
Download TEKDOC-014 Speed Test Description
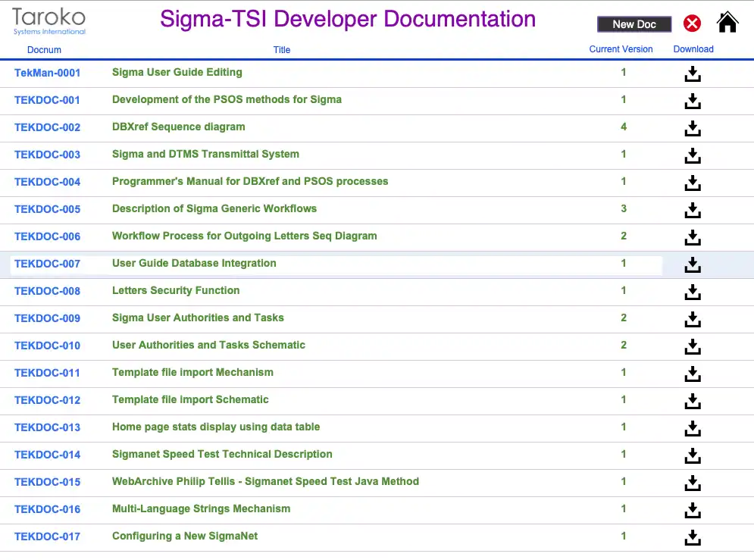(693, 455)
